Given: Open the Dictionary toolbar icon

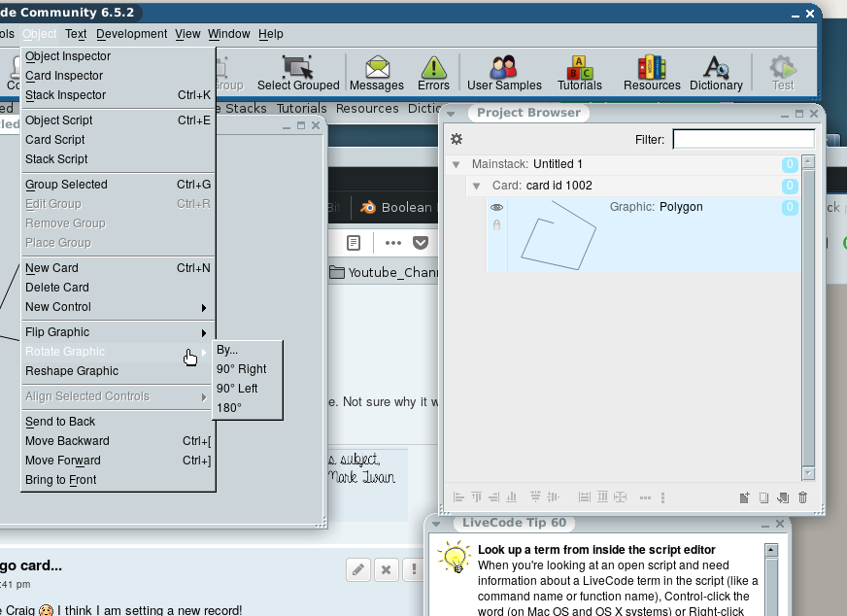Looking at the screenshot, I should [716, 73].
